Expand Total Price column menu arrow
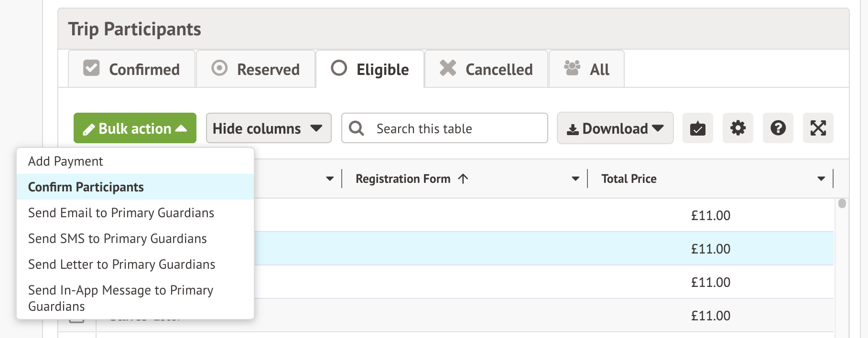The image size is (868, 338). 821,179
